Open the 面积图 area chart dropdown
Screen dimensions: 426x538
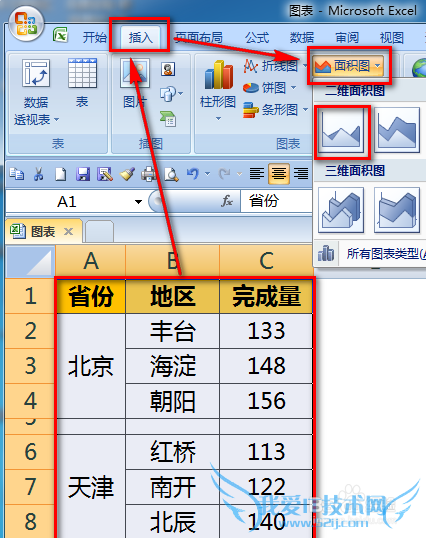348,65
